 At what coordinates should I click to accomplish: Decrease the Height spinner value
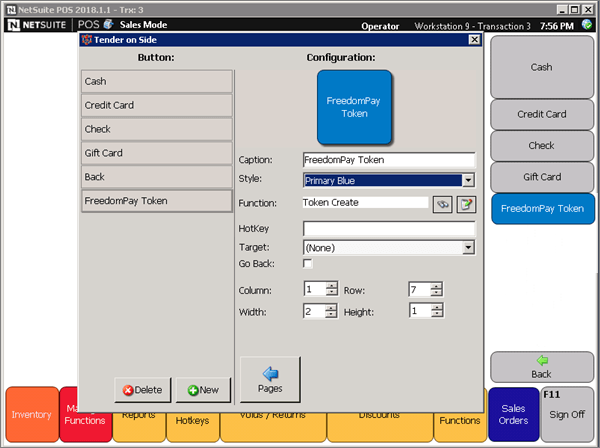click(436, 314)
